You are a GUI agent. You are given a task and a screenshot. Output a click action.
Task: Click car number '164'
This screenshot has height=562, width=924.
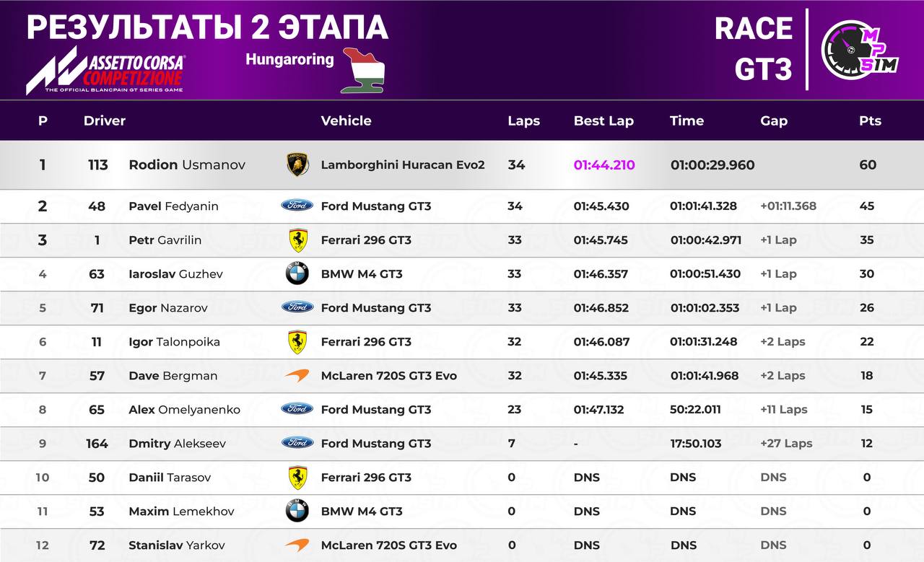point(97,444)
